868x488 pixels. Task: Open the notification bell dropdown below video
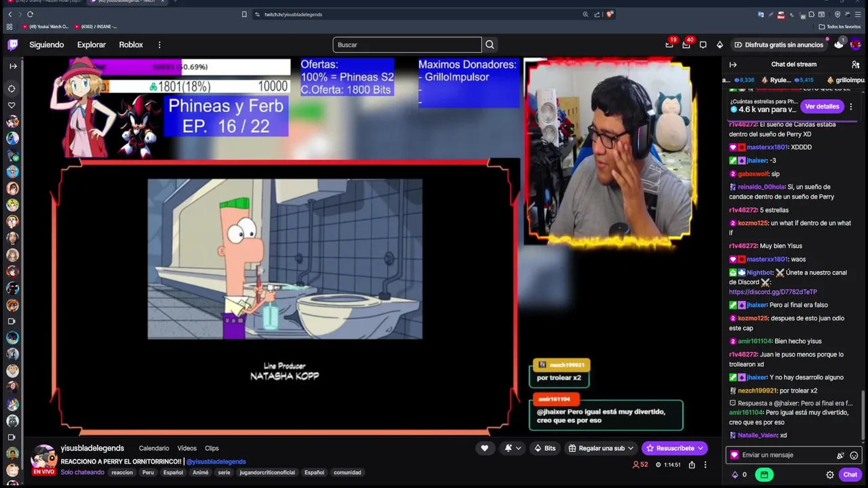pos(513,448)
